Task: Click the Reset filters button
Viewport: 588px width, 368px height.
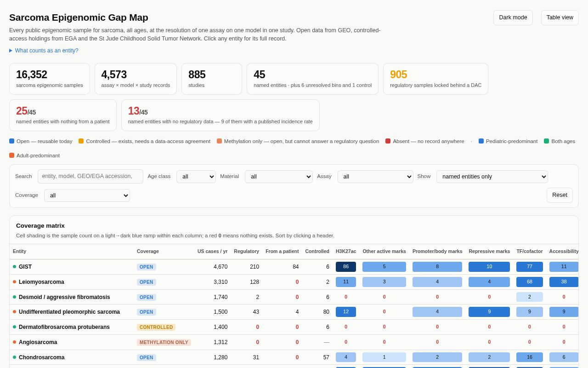Action: [x=560, y=195]
